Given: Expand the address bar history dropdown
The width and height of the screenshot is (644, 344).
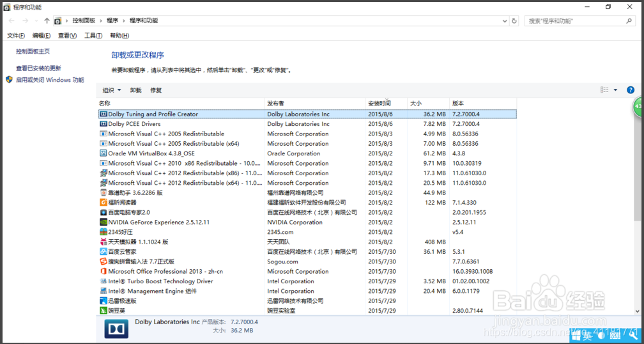Looking at the screenshot, I should 505,20.
